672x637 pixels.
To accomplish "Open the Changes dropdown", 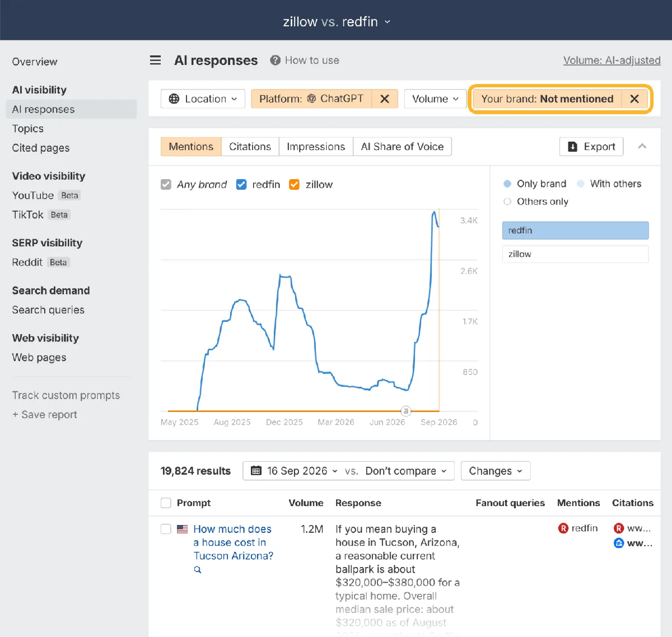I will [x=496, y=471].
